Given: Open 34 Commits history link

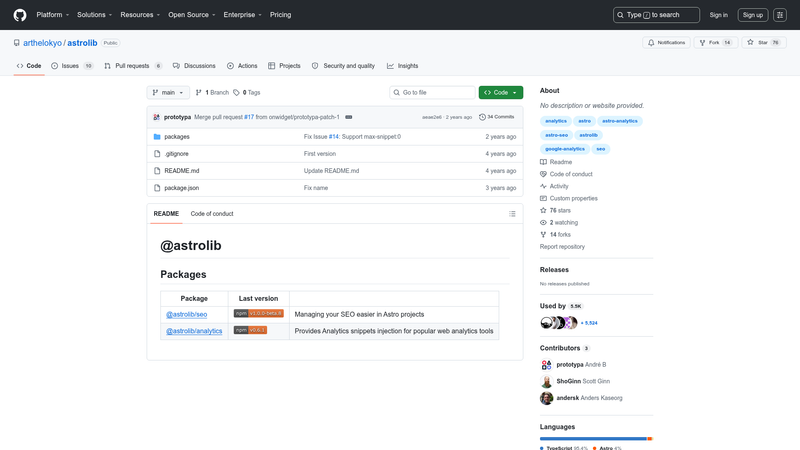Looking at the screenshot, I should point(496,117).
